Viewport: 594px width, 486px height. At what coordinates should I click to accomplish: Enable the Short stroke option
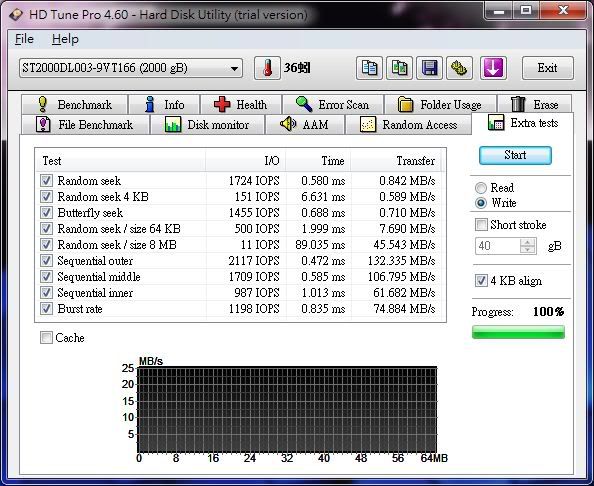pos(481,225)
